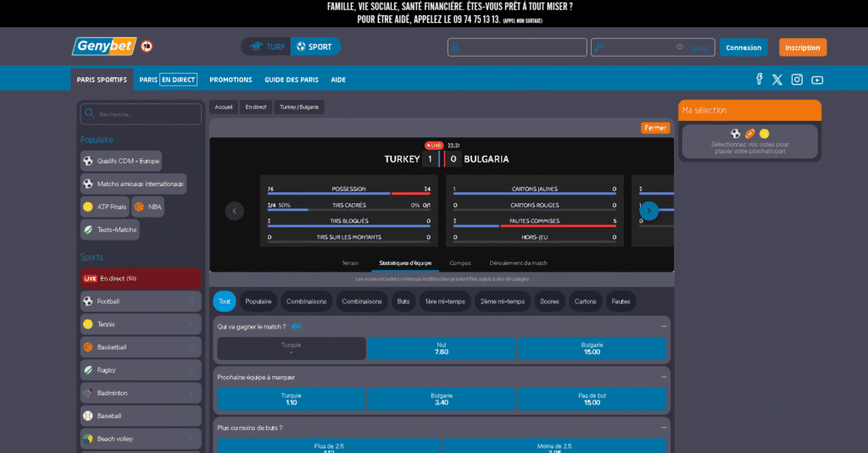
Task: Go to En direct breadcrumb
Action: coord(256,108)
